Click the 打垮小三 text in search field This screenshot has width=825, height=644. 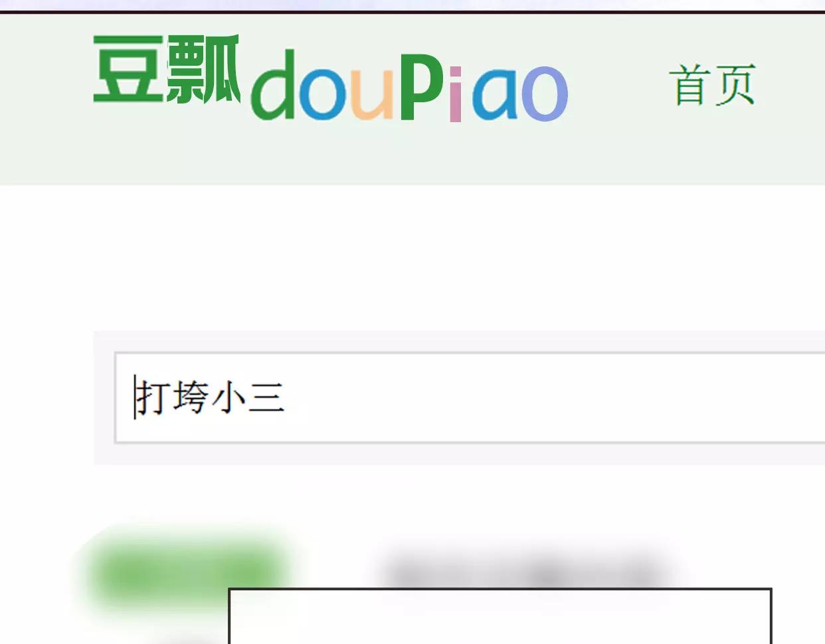coord(210,397)
